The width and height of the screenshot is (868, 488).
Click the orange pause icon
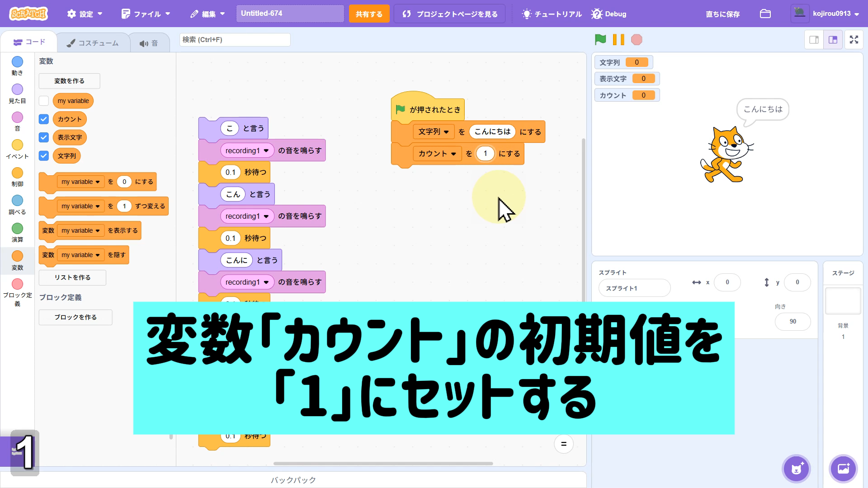pos(618,40)
